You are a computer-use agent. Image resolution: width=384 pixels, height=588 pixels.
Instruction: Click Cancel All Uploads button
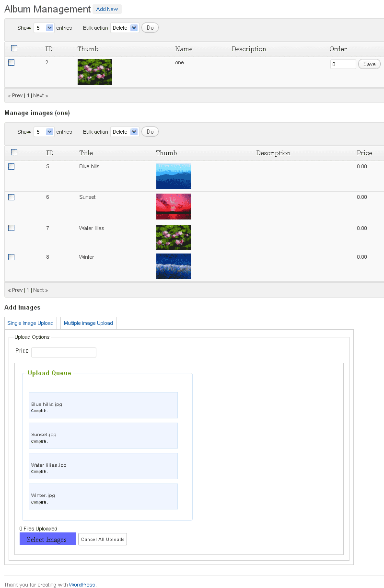click(x=103, y=539)
